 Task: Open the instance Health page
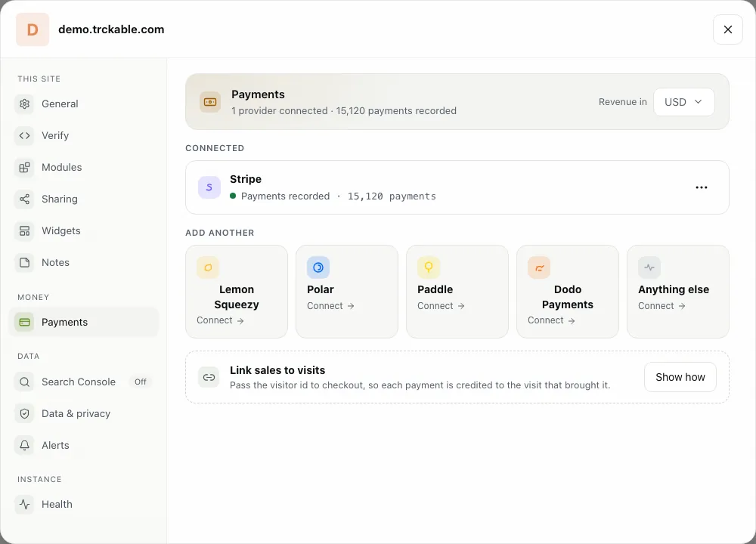point(83,504)
